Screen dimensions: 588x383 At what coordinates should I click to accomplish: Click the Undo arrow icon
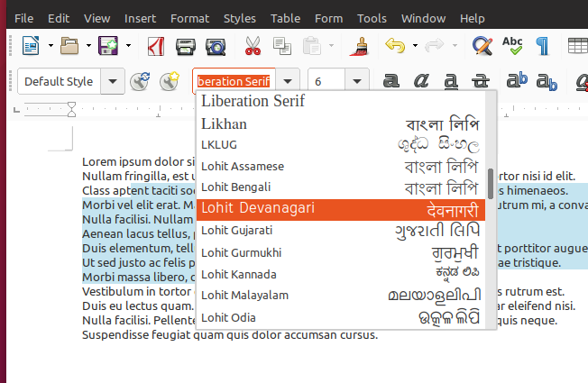click(x=395, y=46)
